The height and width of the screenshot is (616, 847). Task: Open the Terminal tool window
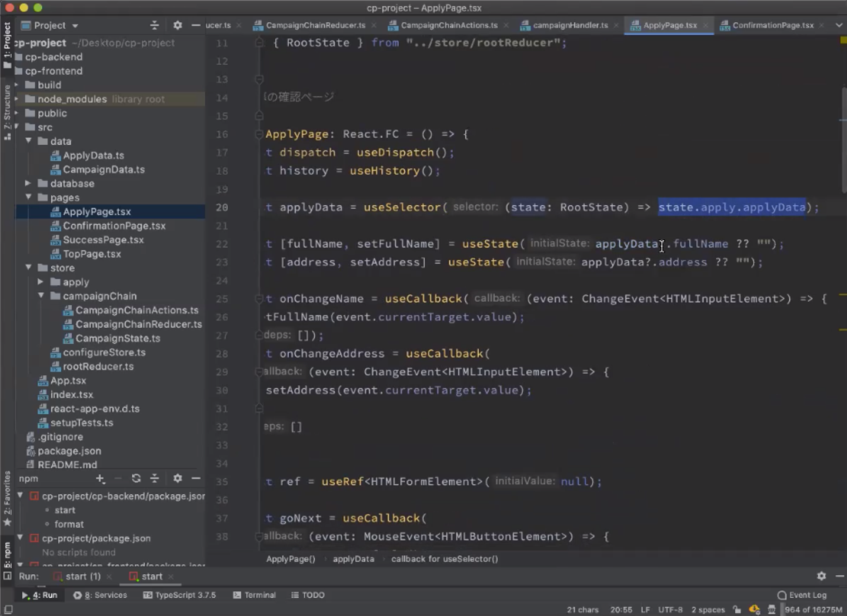pos(254,595)
